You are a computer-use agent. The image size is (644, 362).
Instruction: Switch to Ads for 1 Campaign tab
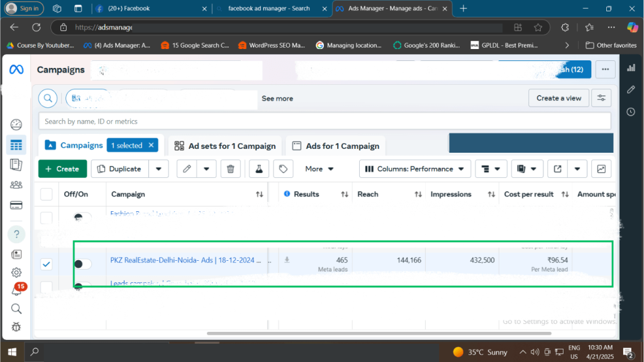(335, 146)
